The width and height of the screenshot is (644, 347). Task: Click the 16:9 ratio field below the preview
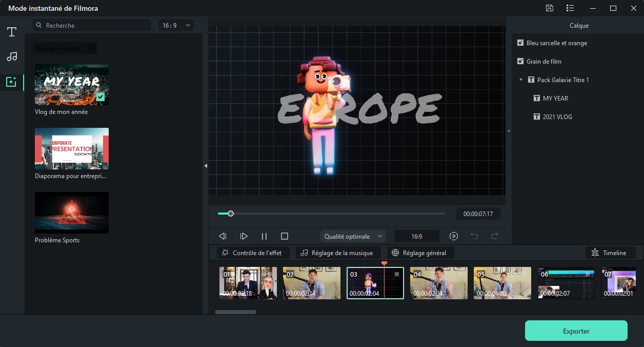[417, 237]
